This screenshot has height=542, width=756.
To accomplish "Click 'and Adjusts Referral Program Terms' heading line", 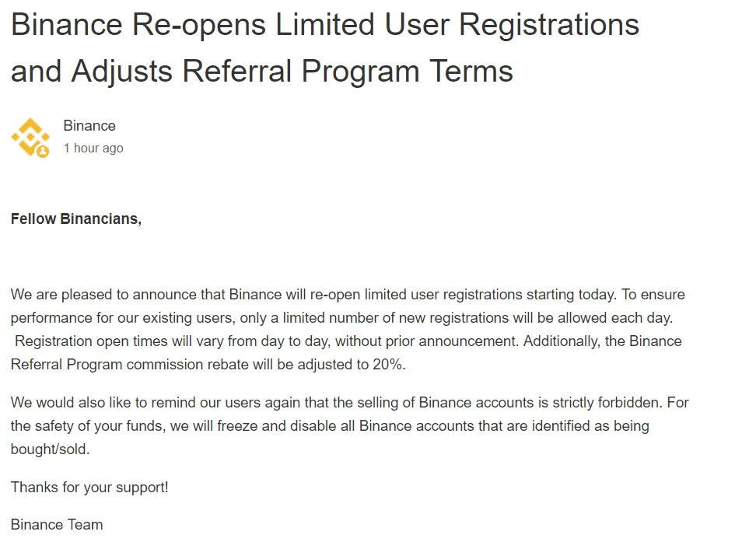I will click(262, 72).
